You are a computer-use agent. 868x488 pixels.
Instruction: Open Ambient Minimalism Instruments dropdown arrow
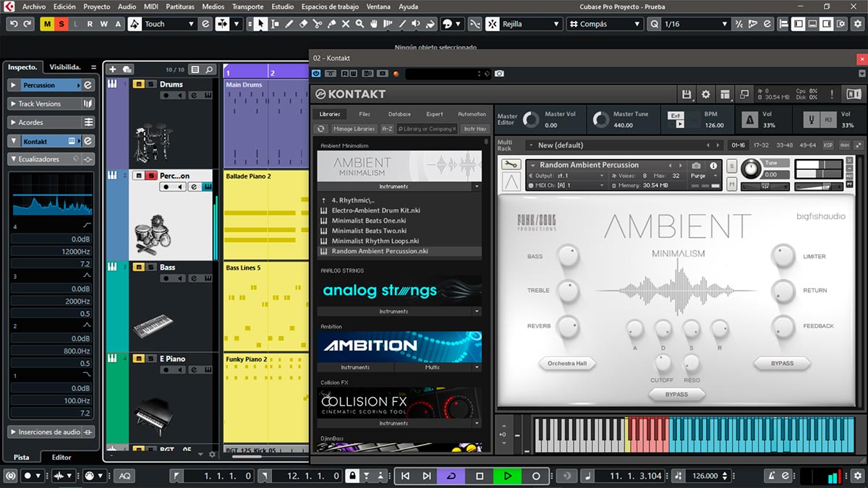tap(477, 187)
